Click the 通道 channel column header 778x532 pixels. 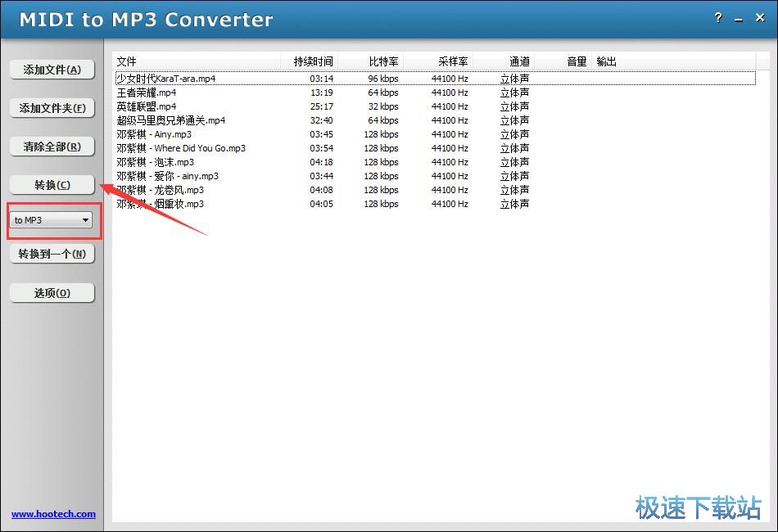point(518,61)
